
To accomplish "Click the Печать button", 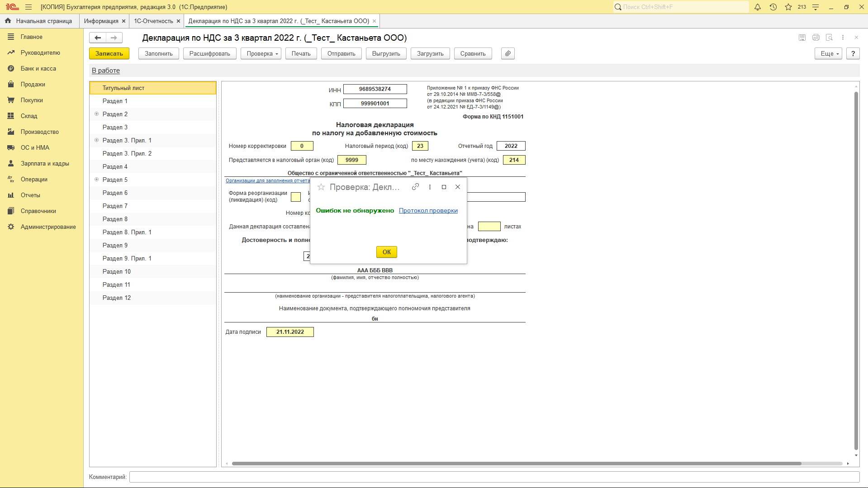I will (301, 53).
